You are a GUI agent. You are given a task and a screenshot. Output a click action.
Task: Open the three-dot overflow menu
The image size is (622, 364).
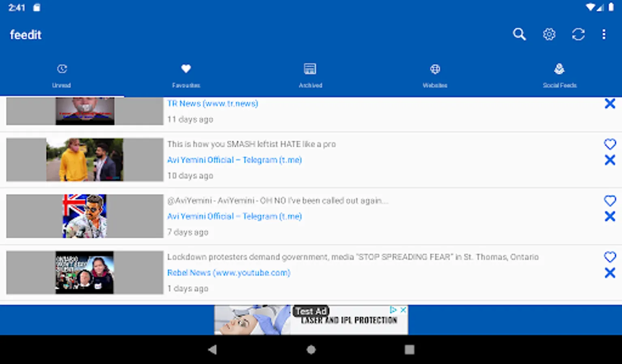click(x=604, y=34)
